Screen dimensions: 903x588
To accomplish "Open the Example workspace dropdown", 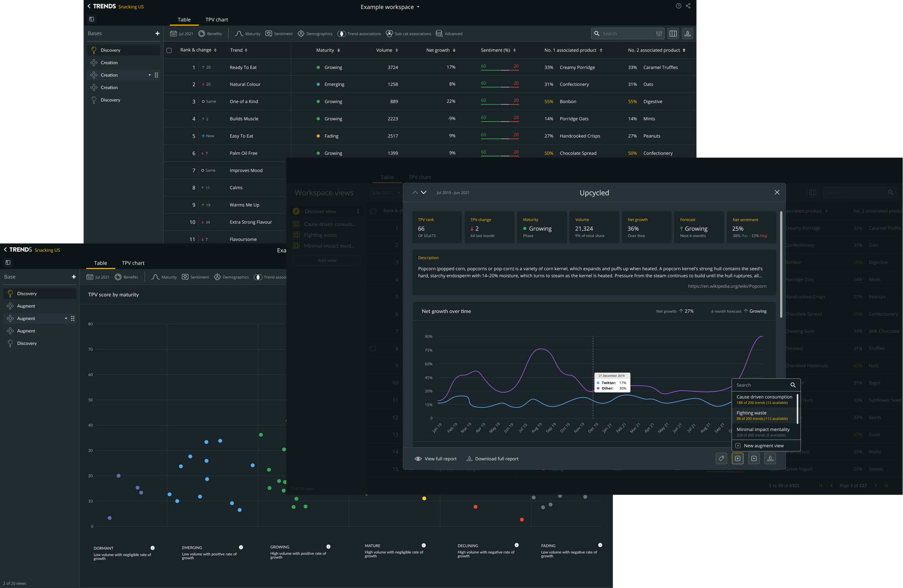I will click(x=390, y=7).
